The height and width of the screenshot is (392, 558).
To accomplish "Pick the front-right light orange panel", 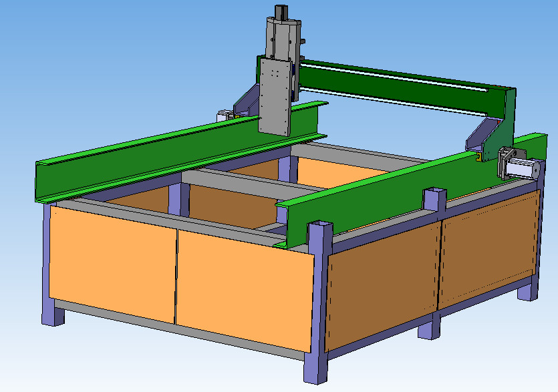I will (245, 291).
